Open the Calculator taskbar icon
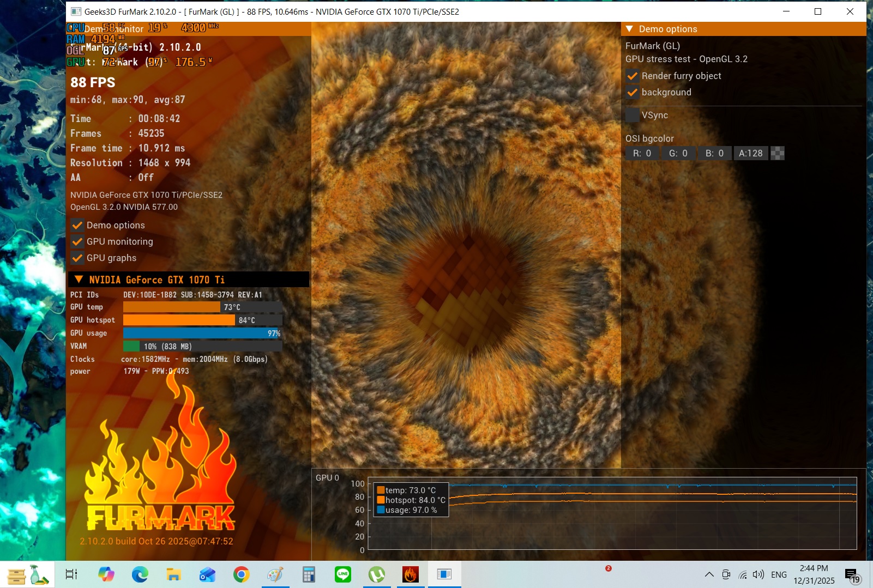The image size is (873, 588). (x=309, y=574)
